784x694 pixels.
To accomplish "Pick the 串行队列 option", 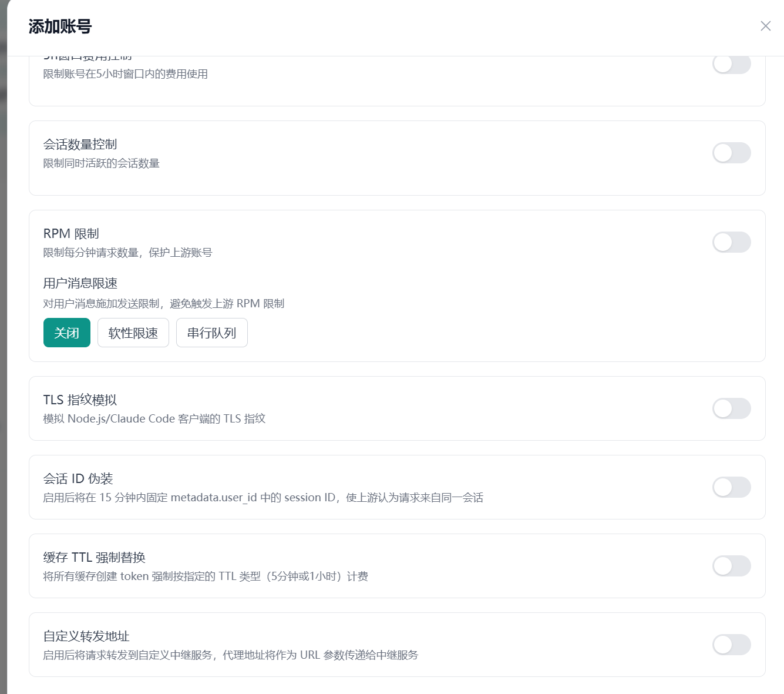I will [x=211, y=333].
